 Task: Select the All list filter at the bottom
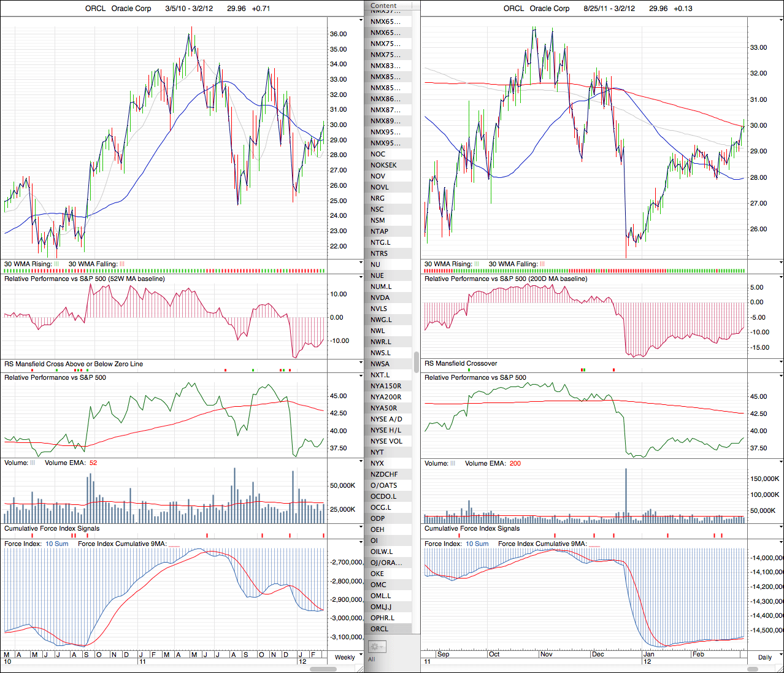[372, 660]
